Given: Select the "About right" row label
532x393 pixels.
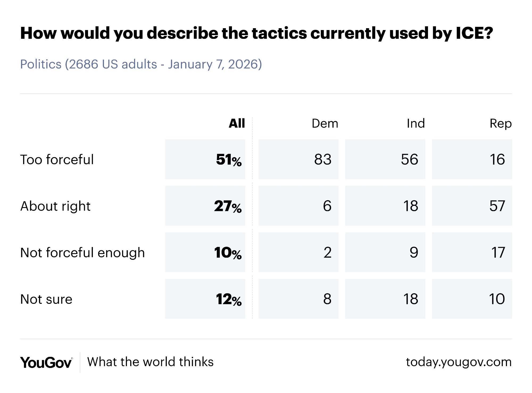Looking at the screenshot, I should [55, 206].
